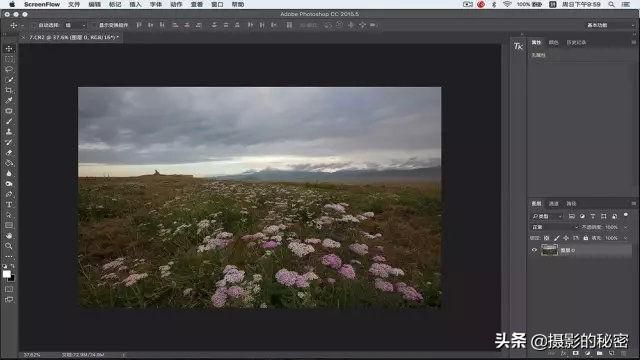Hide layer 0 with the eye icon
Viewport: 640px width, 360px height.
coord(534,250)
